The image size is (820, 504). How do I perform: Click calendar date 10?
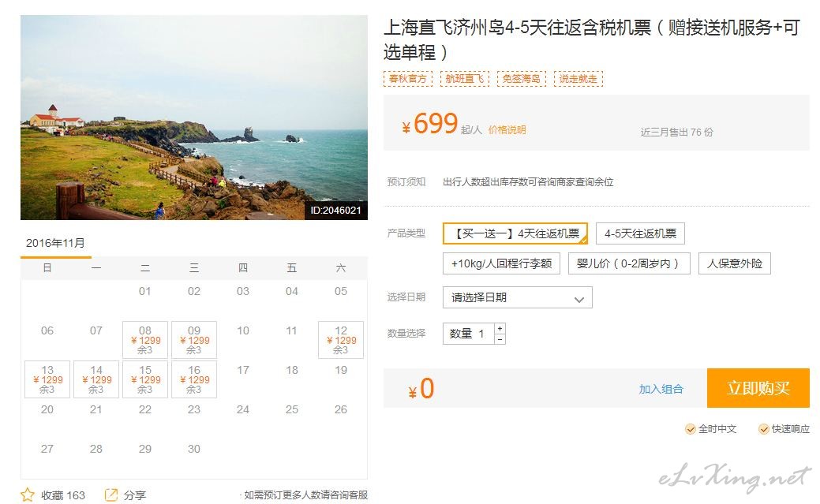(x=242, y=330)
